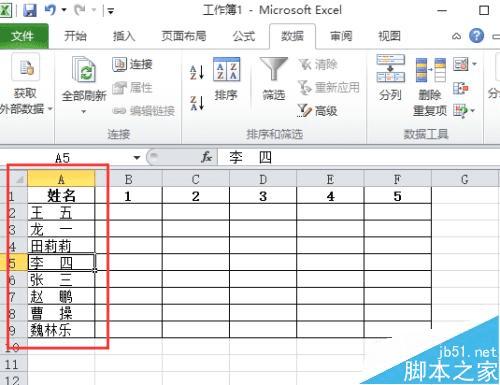Image resolution: width=500 pixels, height=385 pixels.
Task: Open the Undo history dropdown arrow
Action: pos(64,10)
